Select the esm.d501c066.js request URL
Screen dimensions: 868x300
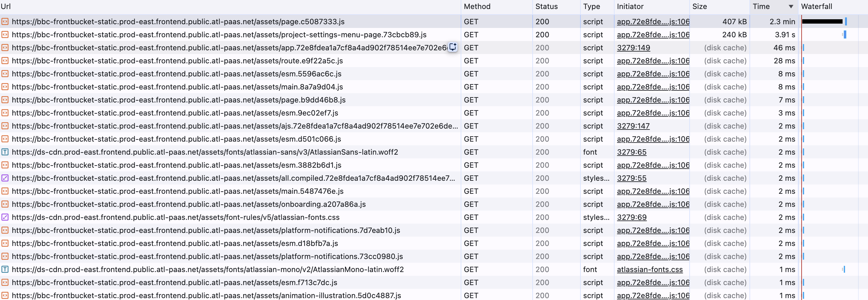[176, 139]
